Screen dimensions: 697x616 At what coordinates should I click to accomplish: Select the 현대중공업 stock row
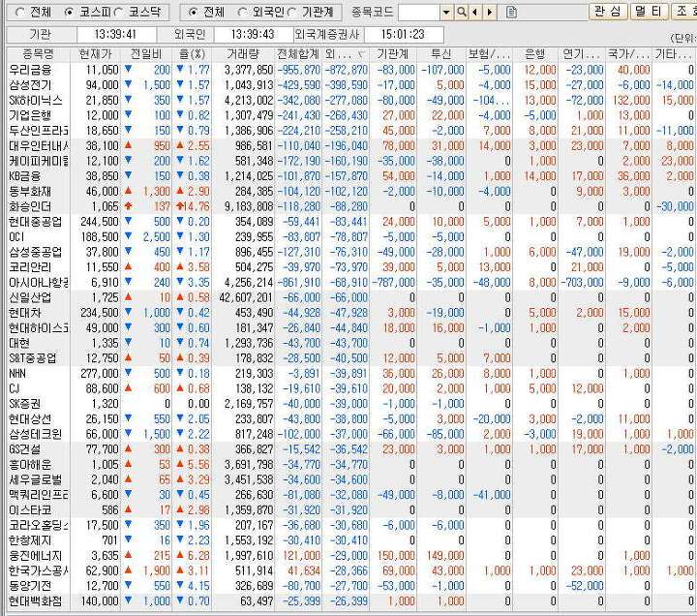(x=351, y=222)
